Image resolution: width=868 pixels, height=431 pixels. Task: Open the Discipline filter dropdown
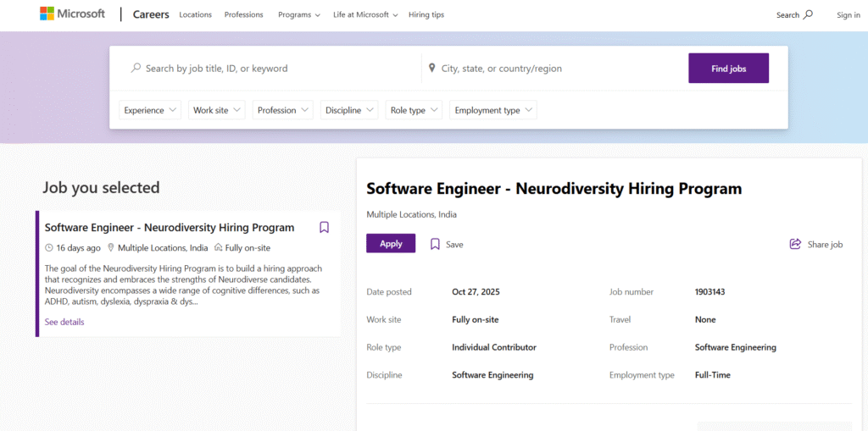(x=349, y=110)
